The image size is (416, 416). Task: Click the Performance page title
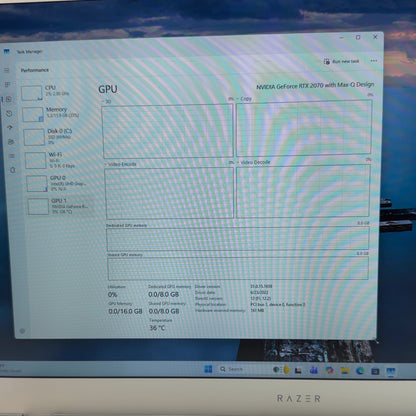[35, 70]
